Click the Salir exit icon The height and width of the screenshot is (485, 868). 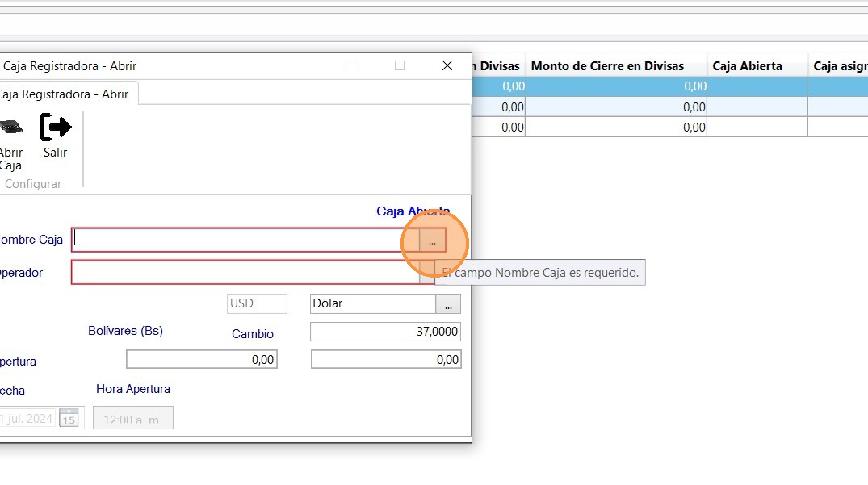[x=56, y=128]
